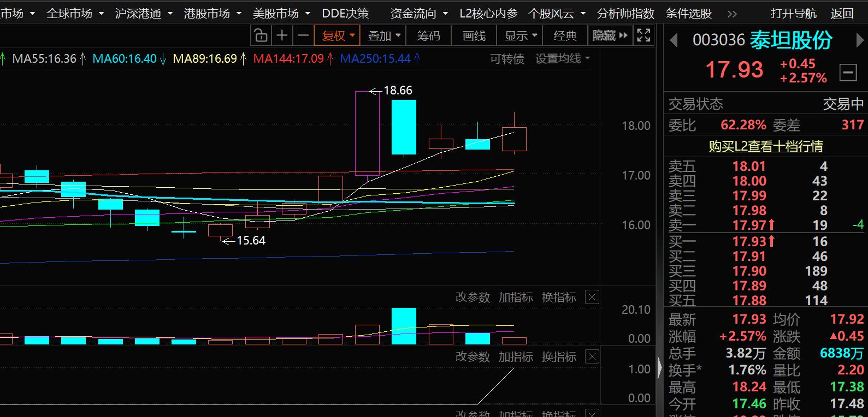Click MA60:16.40 indicator label
The height and width of the screenshot is (417, 868).
tap(125, 59)
